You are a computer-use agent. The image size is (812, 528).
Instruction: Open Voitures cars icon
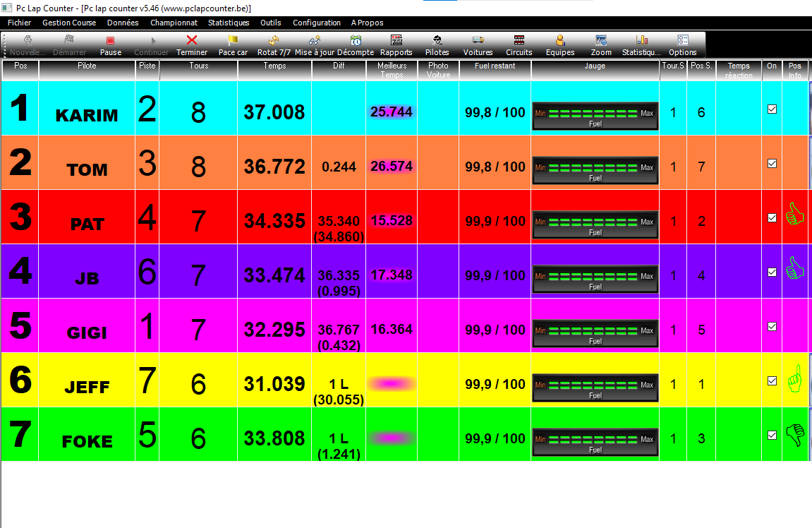pyautogui.click(x=478, y=41)
